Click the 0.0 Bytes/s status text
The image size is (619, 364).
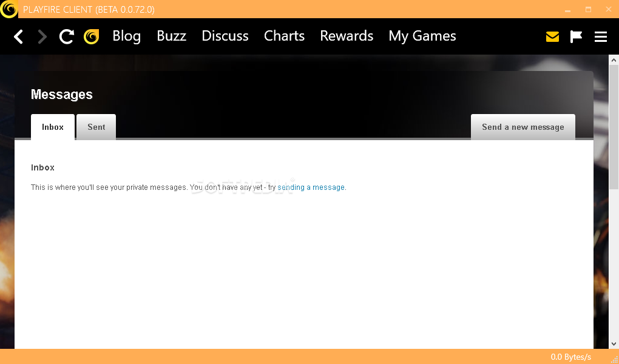(571, 357)
